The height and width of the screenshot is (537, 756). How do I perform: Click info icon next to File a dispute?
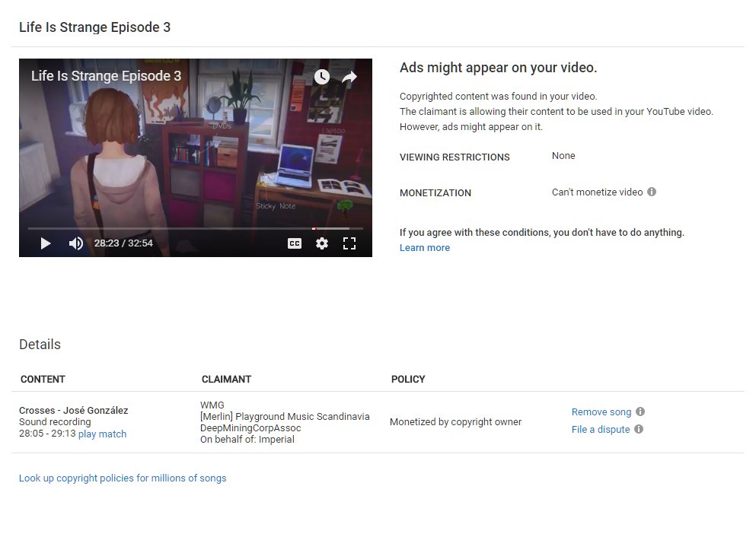tap(638, 429)
